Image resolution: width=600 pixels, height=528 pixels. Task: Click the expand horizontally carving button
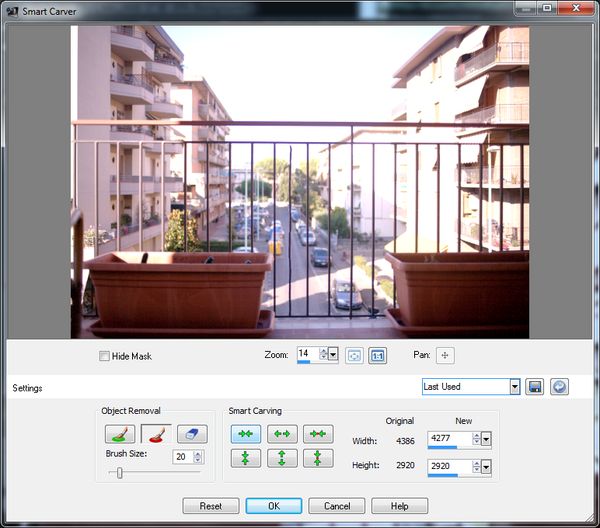point(282,434)
